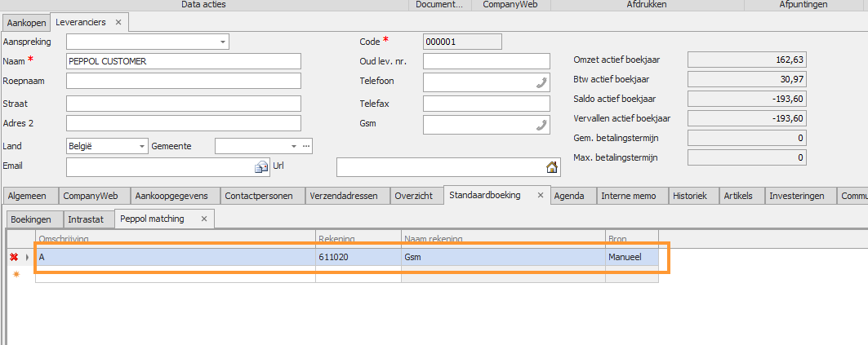The height and width of the screenshot is (345, 868).
Task: Click the Naam field with PEPPOL CUSTOMER
Action: (184, 61)
